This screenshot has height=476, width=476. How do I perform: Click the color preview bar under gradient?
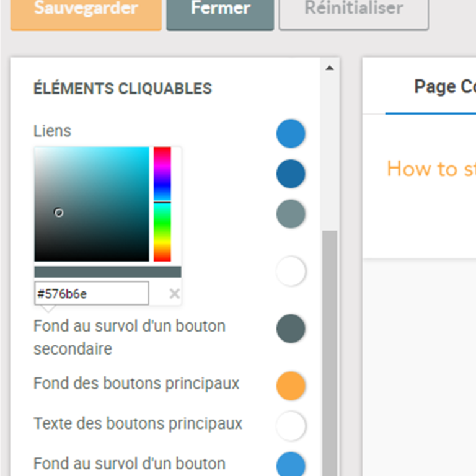tap(107, 271)
